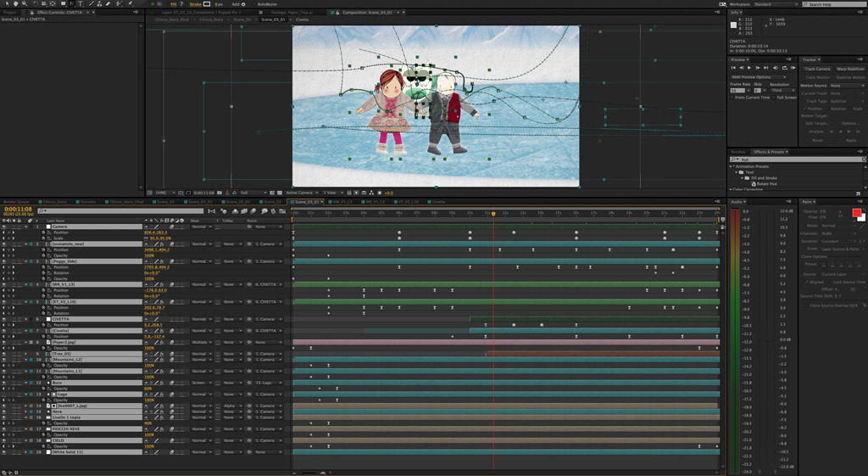This screenshot has width=868, height=476.
Task: Open Workspace Standard dropdown
Action: pyautogui.click(x=776, y=4)
